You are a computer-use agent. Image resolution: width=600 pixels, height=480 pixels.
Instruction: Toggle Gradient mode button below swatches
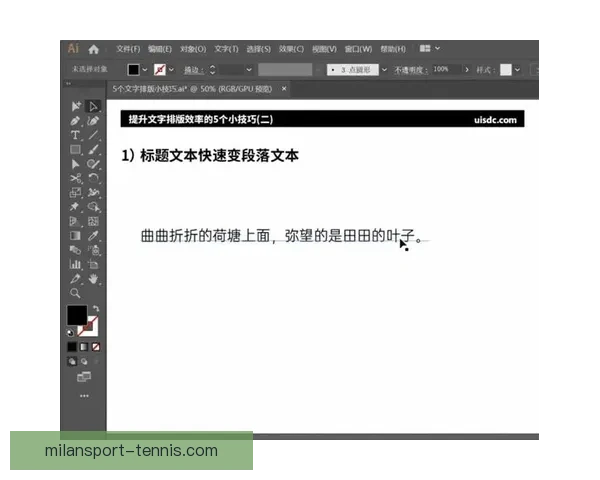click(x=84, y=347)
